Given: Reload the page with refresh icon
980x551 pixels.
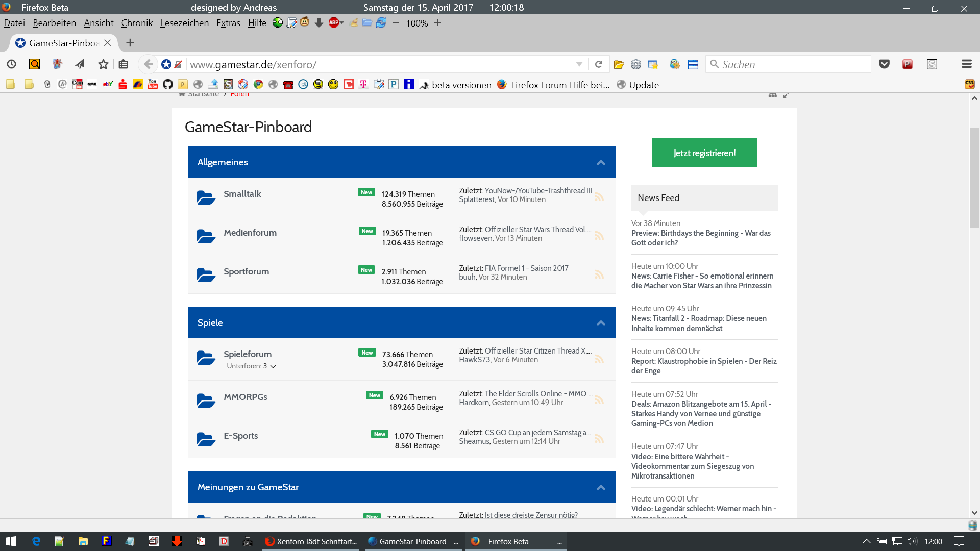Looking at the screenshot, I should click(599, 64).
